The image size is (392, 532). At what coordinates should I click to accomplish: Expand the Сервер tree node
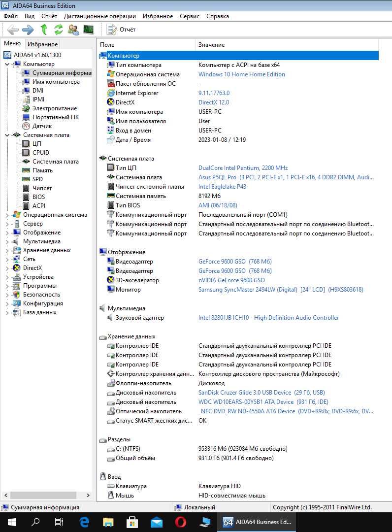pos(7,224)
